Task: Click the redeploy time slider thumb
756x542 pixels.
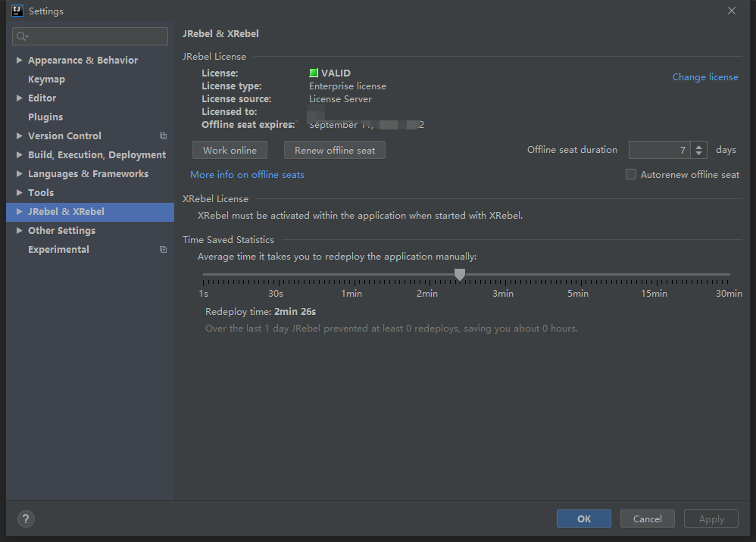Action: (460, 275)
